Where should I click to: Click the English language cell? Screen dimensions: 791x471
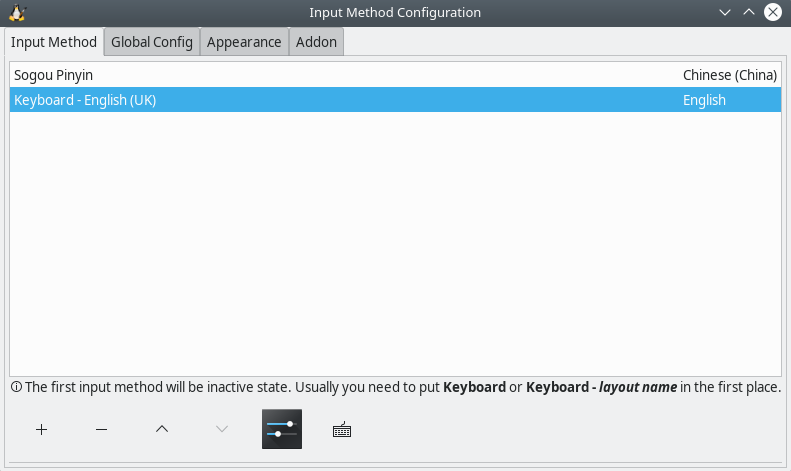click(x=704, y=100)
